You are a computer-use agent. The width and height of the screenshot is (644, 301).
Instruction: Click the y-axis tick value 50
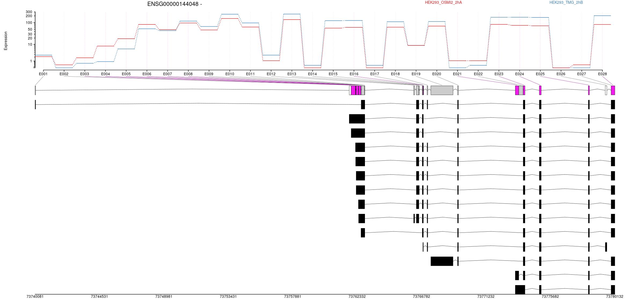[x=30, y=30]
